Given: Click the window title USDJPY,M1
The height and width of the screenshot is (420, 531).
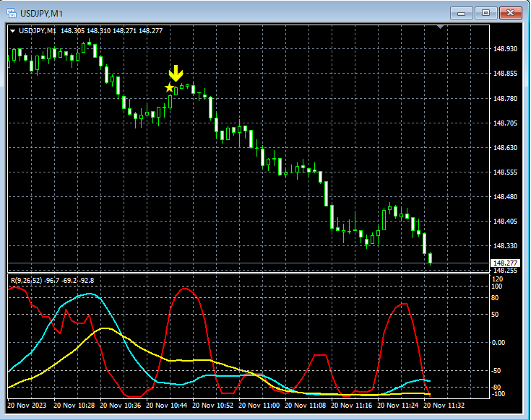Looking at the screenshot, I should point(41,14).
